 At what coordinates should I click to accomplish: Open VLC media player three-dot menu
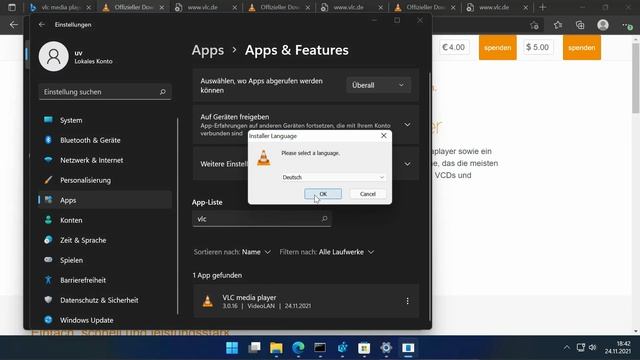point(407,301)
